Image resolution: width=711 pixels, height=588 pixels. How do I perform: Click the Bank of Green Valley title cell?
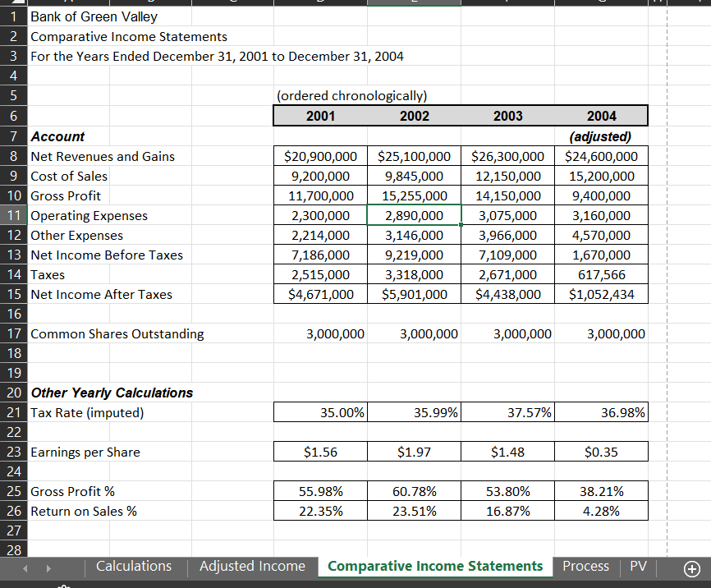[94, 16]
